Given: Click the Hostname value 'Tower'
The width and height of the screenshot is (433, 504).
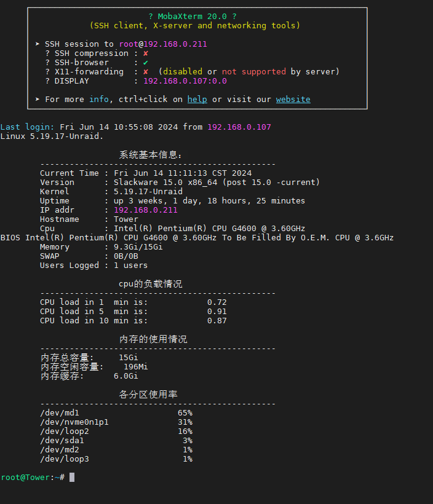Looking at the screenshot, I should (x=126, y=219).
